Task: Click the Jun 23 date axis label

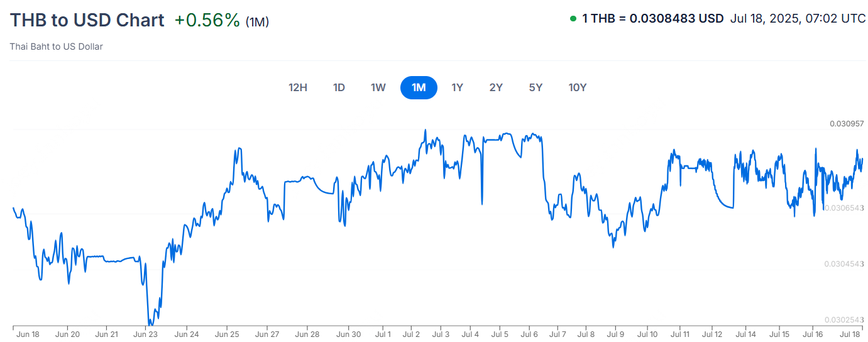Action: (x=146, y=334)
